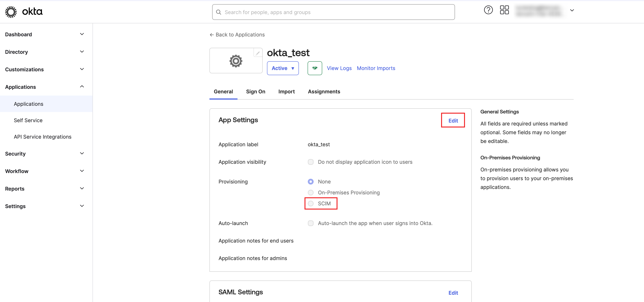644x302 pixels.
Task: Switch to the Assignments tab
Action: (x=324, y=92)
